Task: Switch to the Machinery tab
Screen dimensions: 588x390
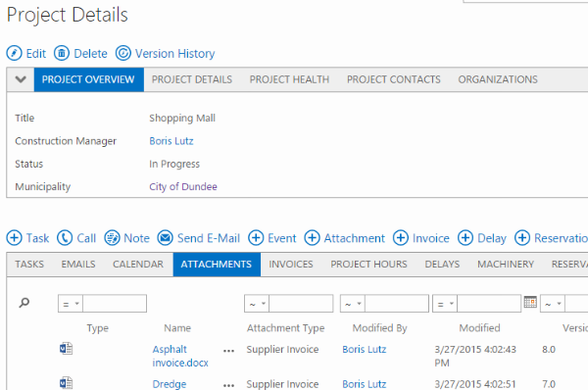Action: (x=506, y=265)
